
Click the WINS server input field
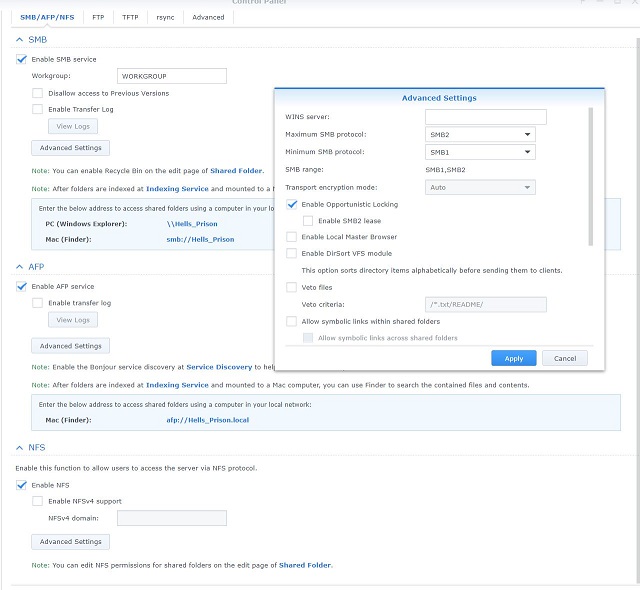coord(486,117)
